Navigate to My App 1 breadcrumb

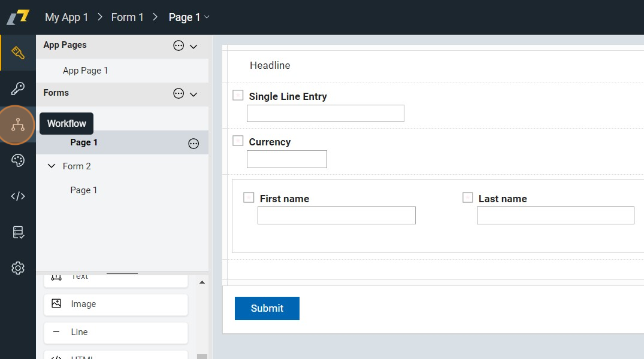coord(66,17)
